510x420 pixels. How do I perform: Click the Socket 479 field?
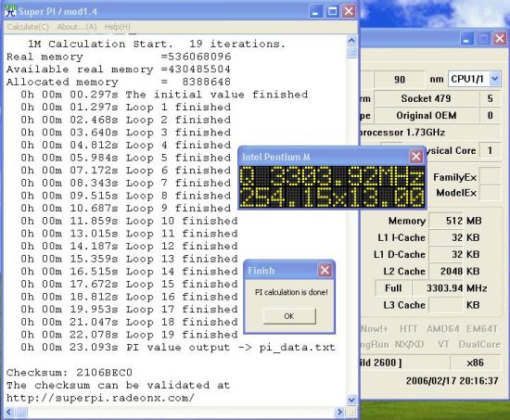[427, 98]
